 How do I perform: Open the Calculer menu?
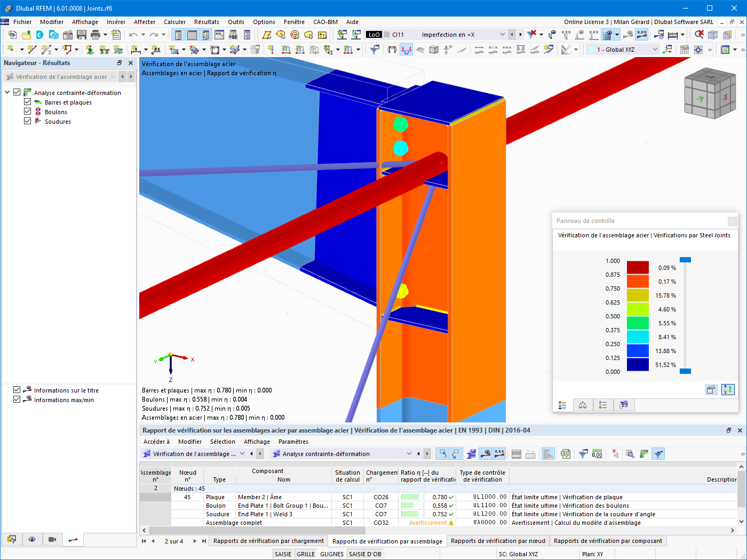click(x=175, y=22)
